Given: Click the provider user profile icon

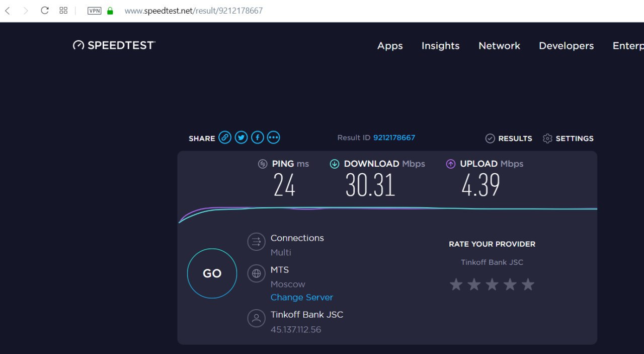Looking at the screenshot, I should (256, 318).
